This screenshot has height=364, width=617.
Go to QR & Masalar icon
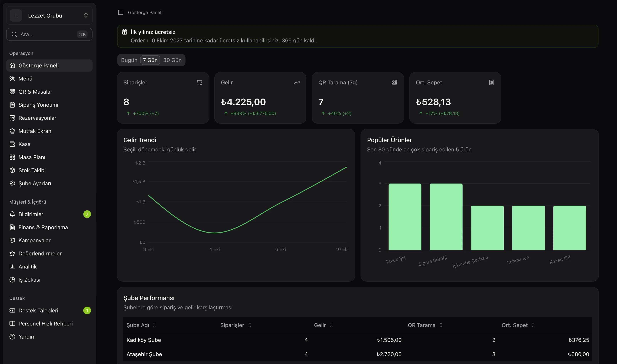click(x=12, y=92)
